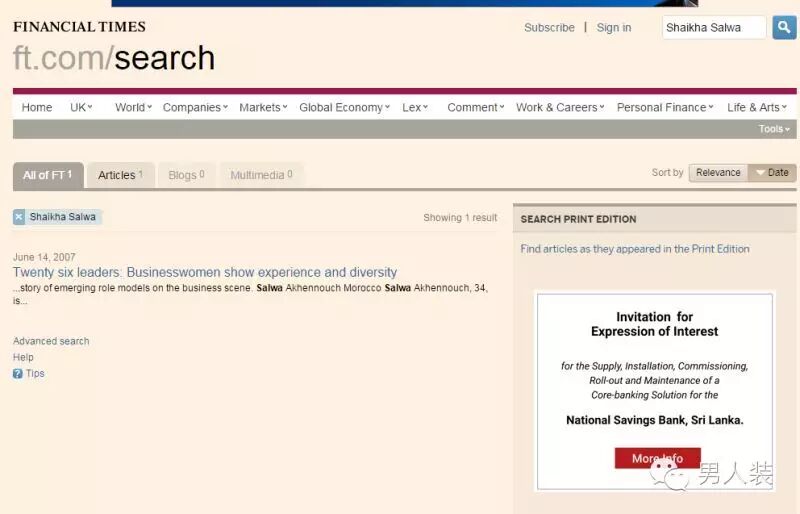Click the Financial Times logo
The image size is (800, 514).
coord(79,27)
